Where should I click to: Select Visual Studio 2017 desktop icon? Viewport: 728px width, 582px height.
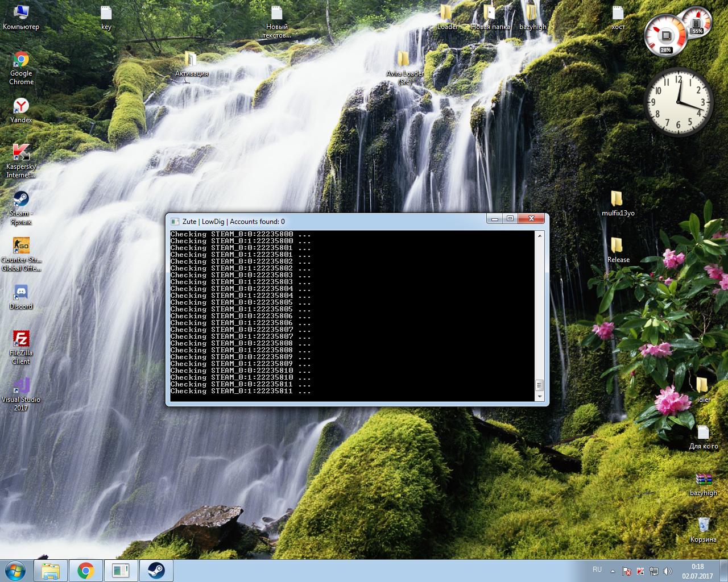click(x=21, y=386)
